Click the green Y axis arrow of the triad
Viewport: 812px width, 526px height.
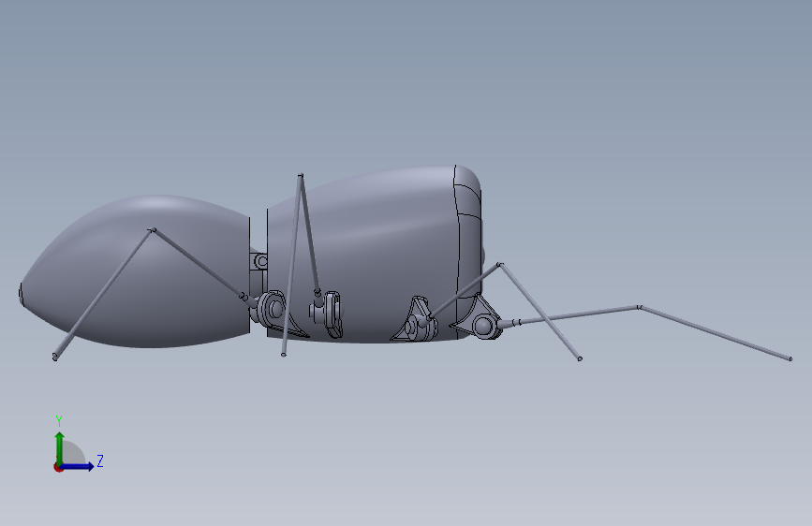coord(60,447)
